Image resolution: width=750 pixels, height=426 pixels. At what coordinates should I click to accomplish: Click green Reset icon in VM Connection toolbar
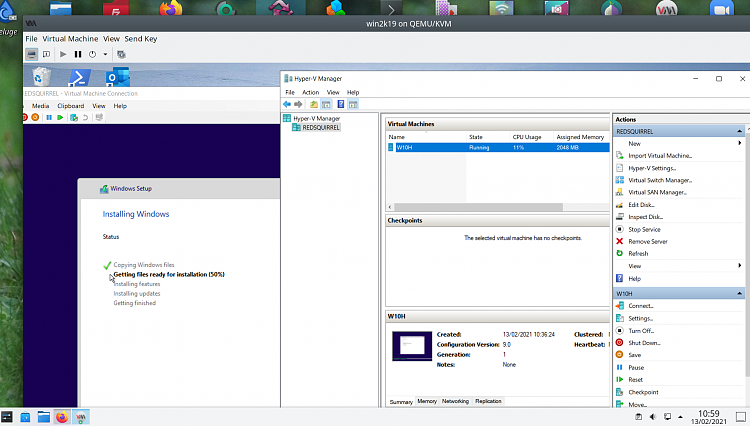coord(60,118)
